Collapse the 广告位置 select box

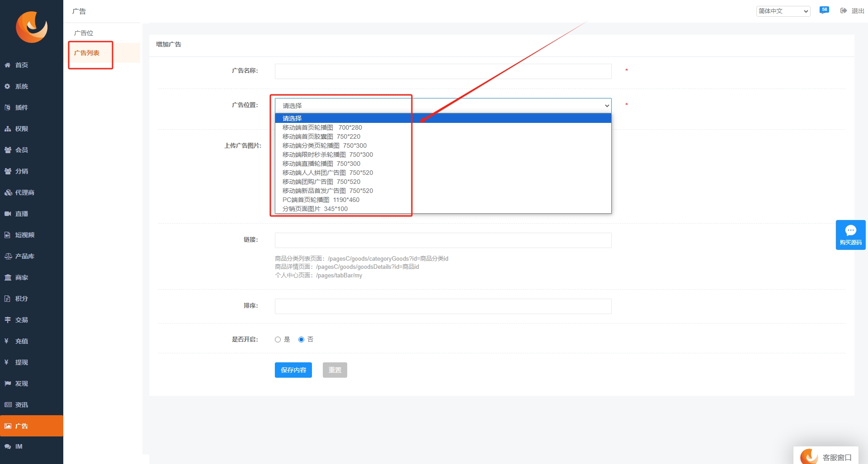tap(443, 106)
